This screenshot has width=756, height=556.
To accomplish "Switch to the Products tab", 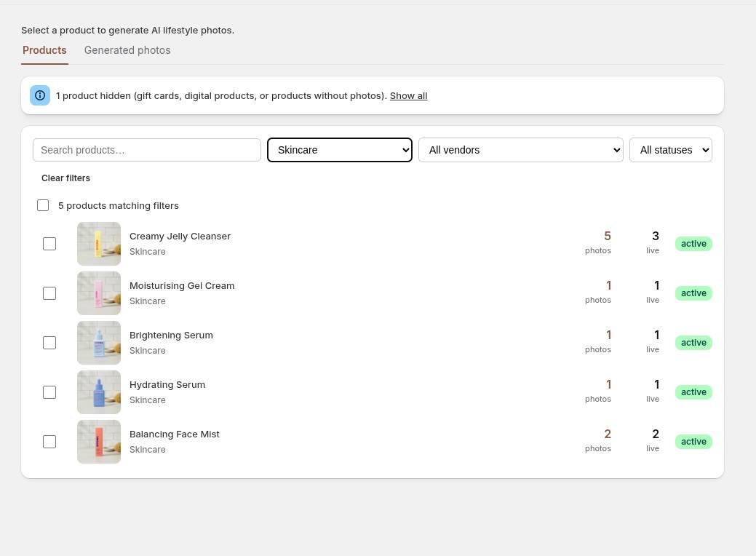I will click(x=44, y=50).
